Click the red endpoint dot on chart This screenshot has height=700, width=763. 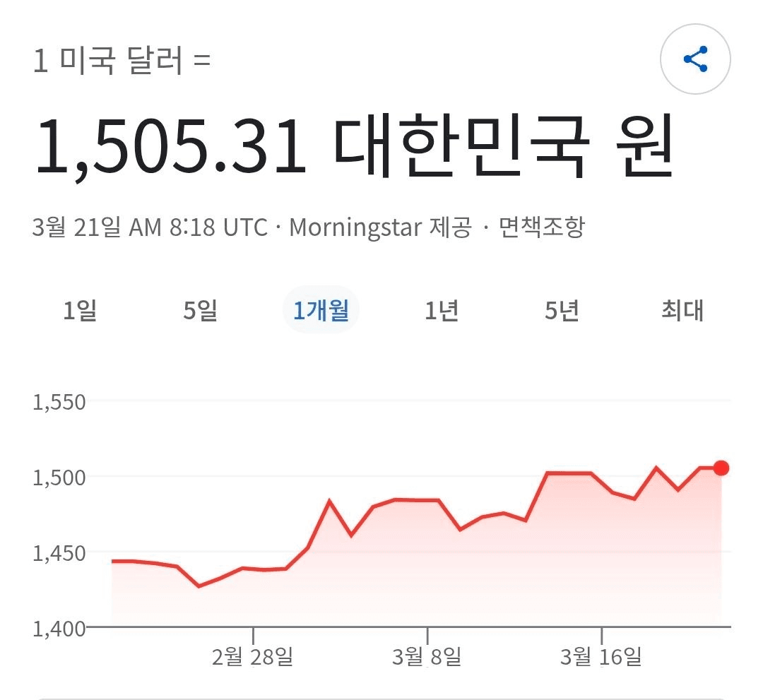tap(721, 468)
